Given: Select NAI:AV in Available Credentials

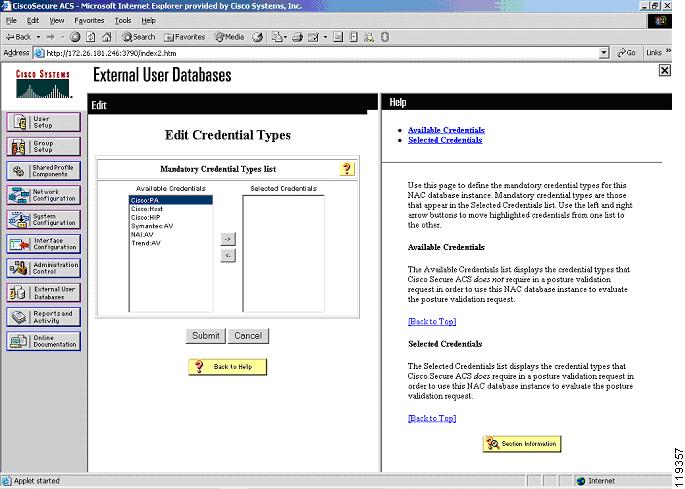Looking at the screenshot, I should point(171,234).
